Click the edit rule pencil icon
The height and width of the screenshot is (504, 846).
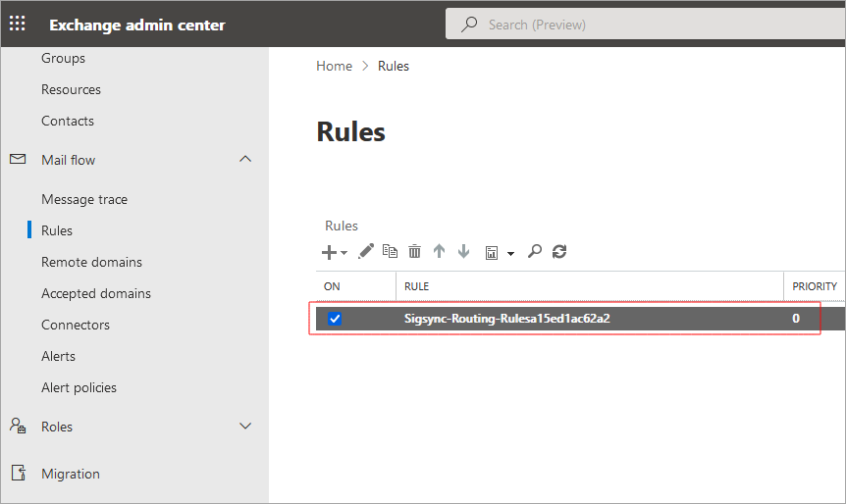366,251
